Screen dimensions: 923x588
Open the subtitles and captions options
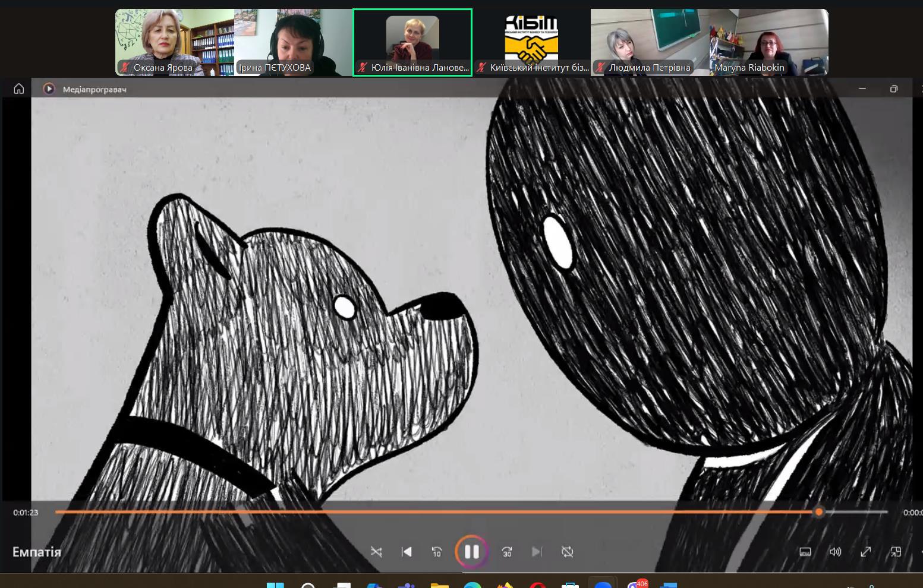tap(805, 552)
